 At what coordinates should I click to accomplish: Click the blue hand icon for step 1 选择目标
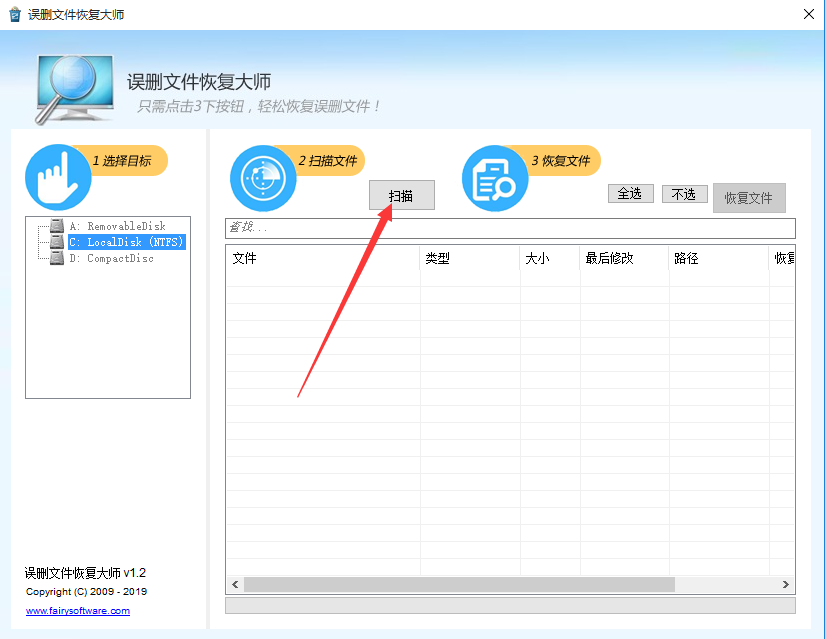click(x=57, y=176)
